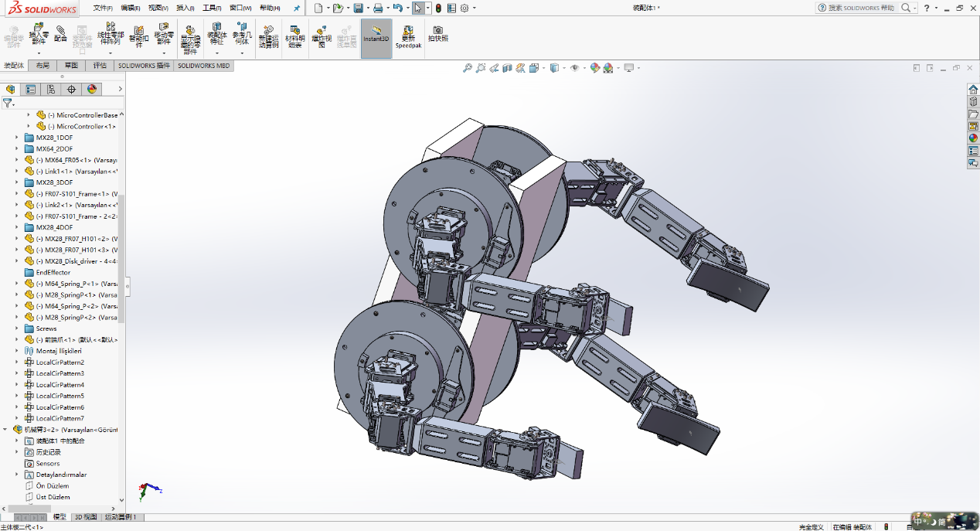Click the rebuild traffic light icon
Viewport: 980px width, 531px height.
tap(438, 8)
